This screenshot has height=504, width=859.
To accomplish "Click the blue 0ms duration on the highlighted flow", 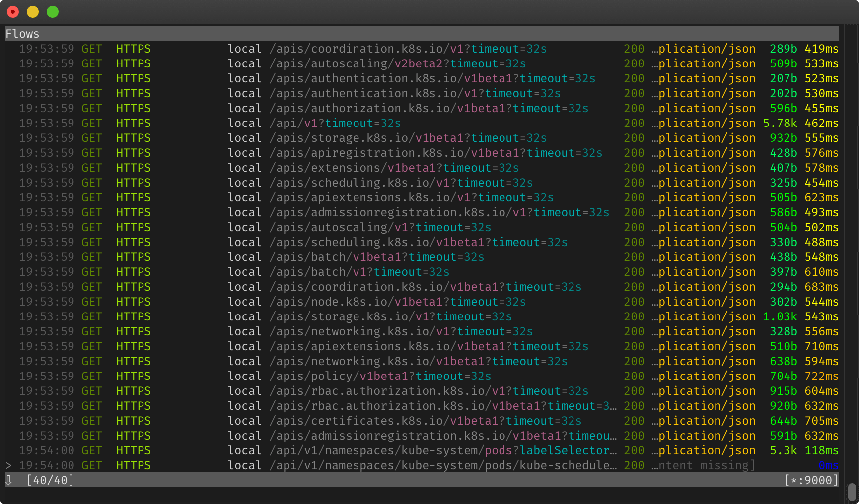I will click(x=828, y=465).
